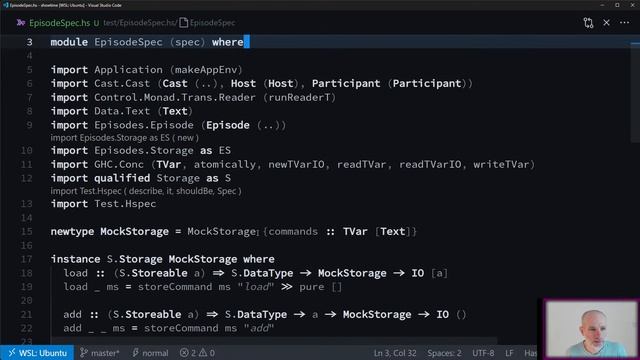Click line number 17 in the gutter

[x=26, y=259]
